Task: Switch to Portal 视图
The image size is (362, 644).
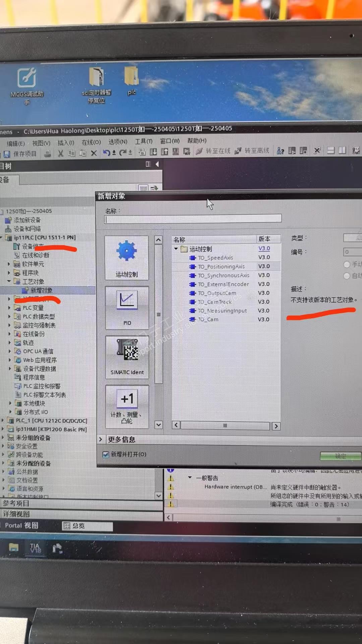Action: click(x=21, y=526)
